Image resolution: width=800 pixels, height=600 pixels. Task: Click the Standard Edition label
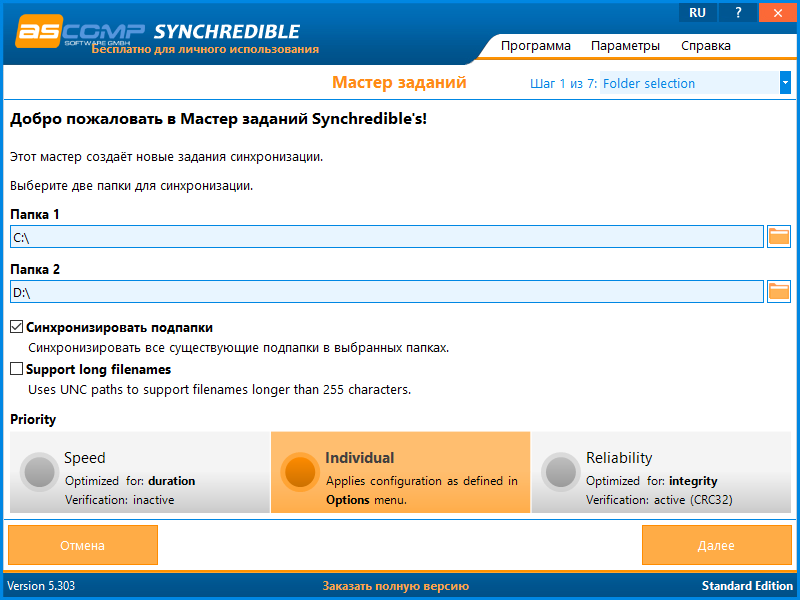click(x=747, y=586)
